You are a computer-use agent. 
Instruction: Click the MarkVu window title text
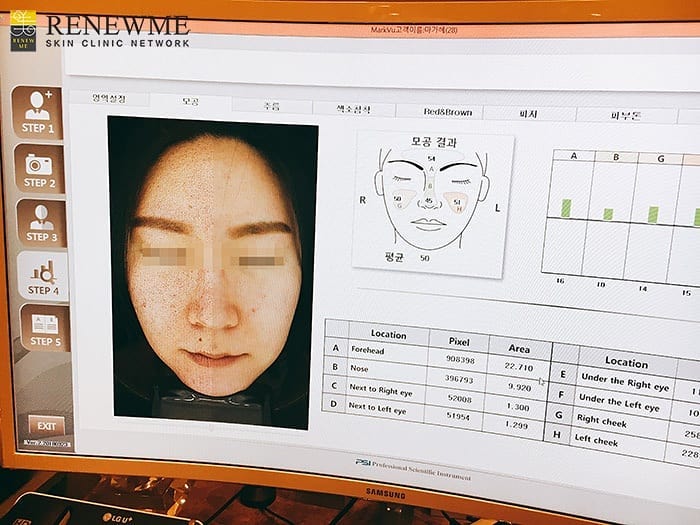pyautogui.click(x=413, y=30)
